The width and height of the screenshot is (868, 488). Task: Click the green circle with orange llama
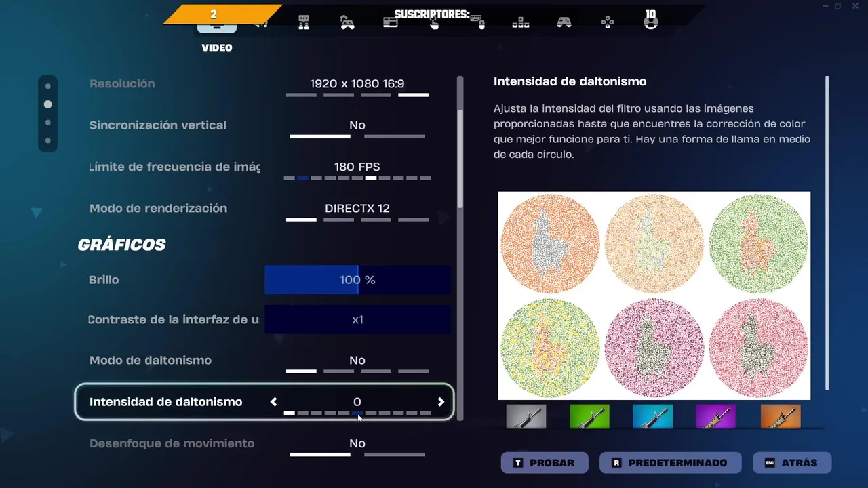point(759,243)
